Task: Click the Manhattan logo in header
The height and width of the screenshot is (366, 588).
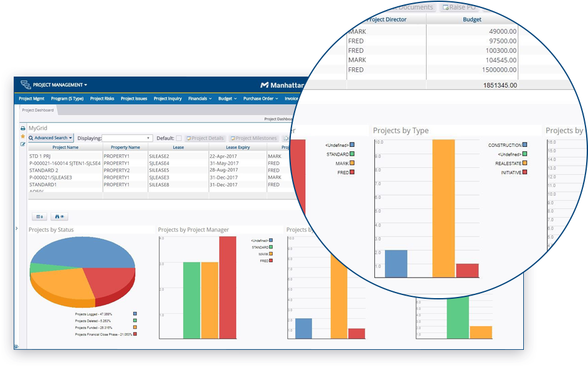Action: click(280, 85)
